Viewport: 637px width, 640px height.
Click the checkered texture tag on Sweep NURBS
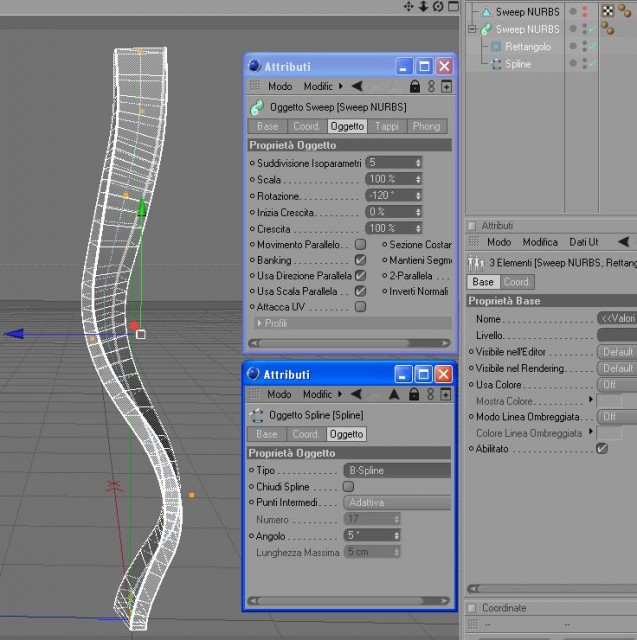click(x=608, y=11)
